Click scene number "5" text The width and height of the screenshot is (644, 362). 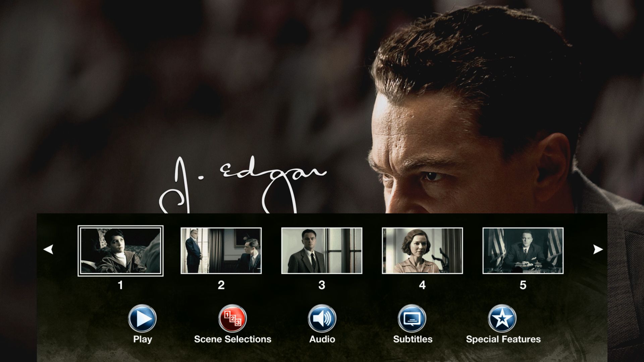523,285
